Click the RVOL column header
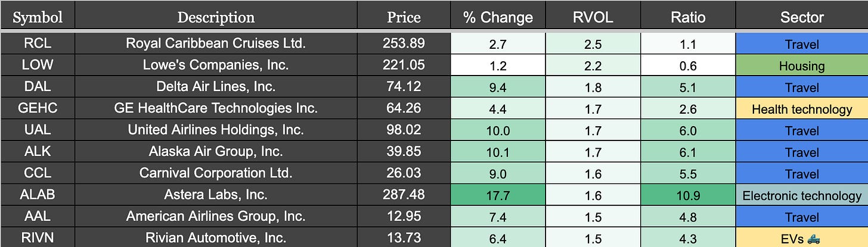The height and width of the screenshot is (247, 868). pyautogui.click(x=593, y=17)
